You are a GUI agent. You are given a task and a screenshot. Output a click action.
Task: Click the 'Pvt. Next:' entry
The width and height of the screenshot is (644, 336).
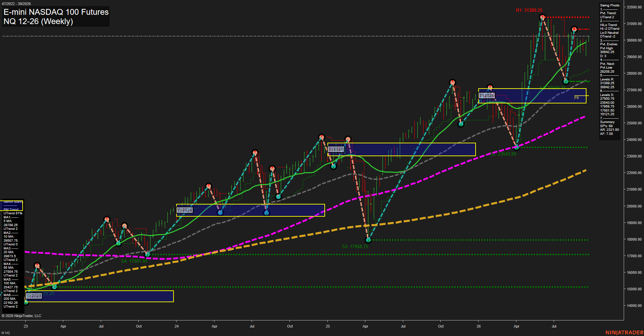pyautogui.click(x=607, y=64)
